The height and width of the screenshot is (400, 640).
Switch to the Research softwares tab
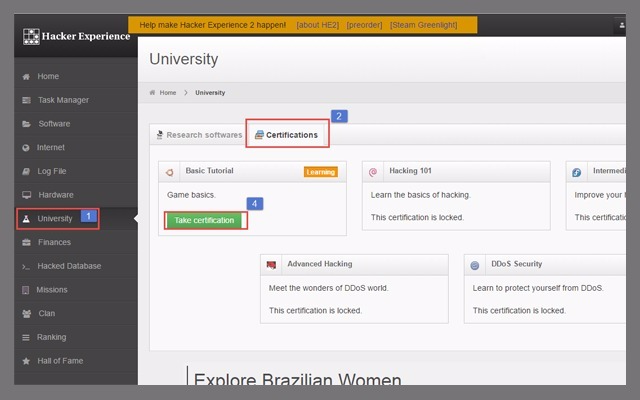(x=200, y=135)
